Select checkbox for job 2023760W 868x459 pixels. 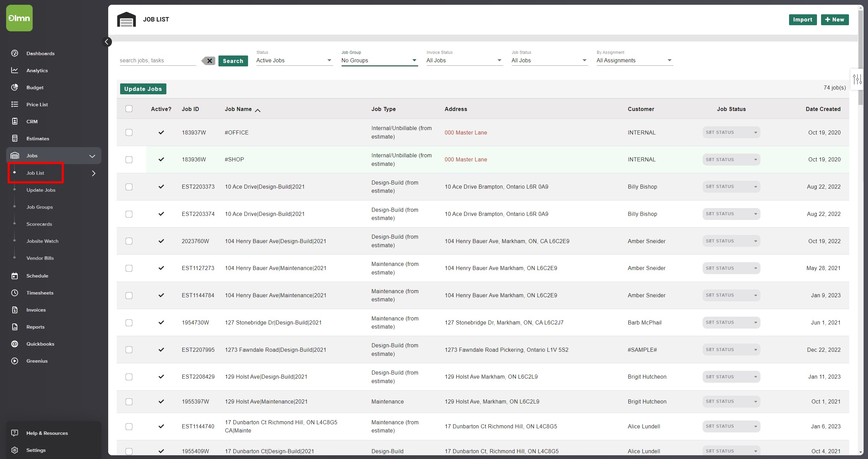[129, 241]
